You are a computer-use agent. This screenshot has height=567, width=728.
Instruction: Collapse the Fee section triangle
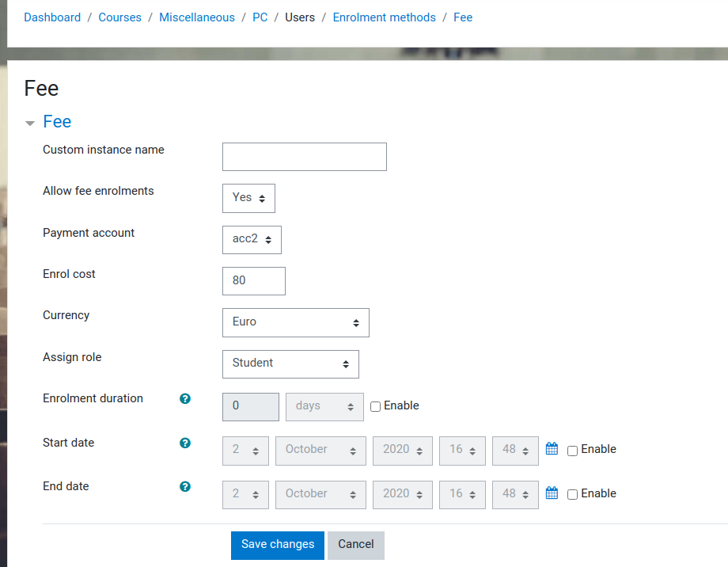click(30, 124)
